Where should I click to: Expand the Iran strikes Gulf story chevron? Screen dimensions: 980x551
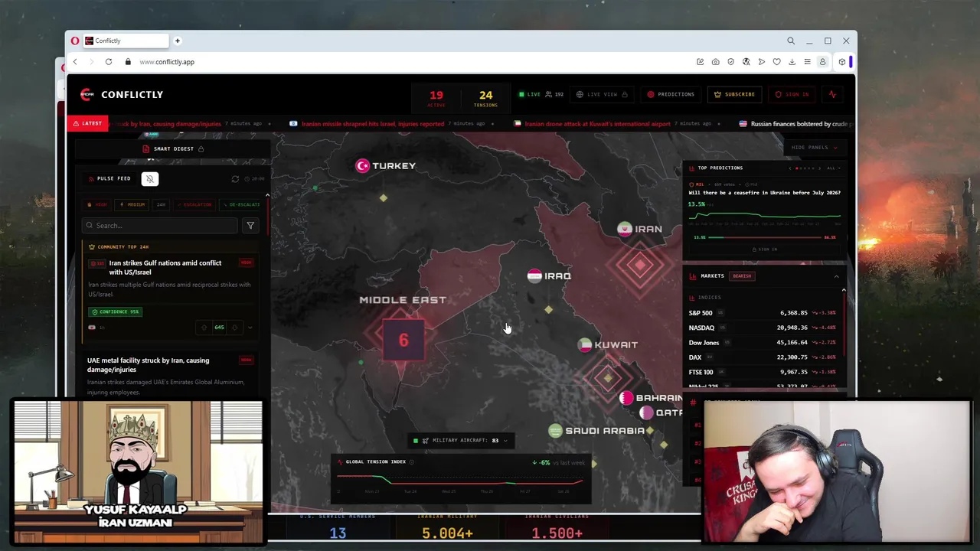pyautogui.click(x=250, y=328)
